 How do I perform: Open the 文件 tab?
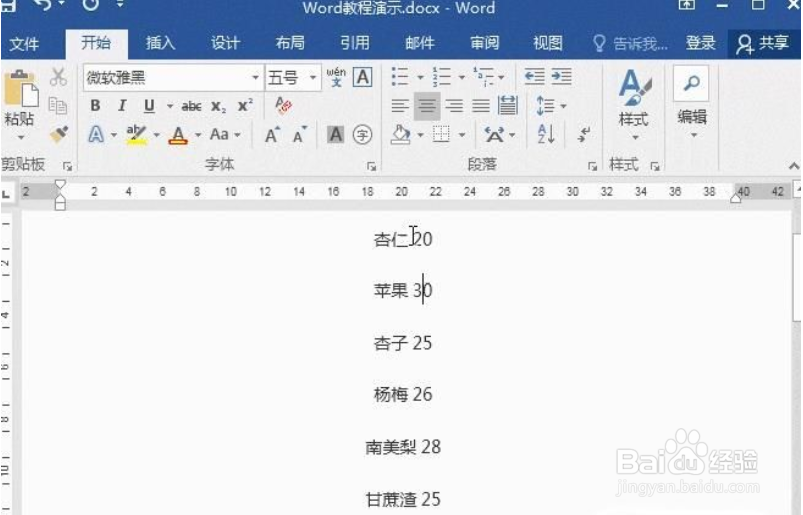point(24,44)
